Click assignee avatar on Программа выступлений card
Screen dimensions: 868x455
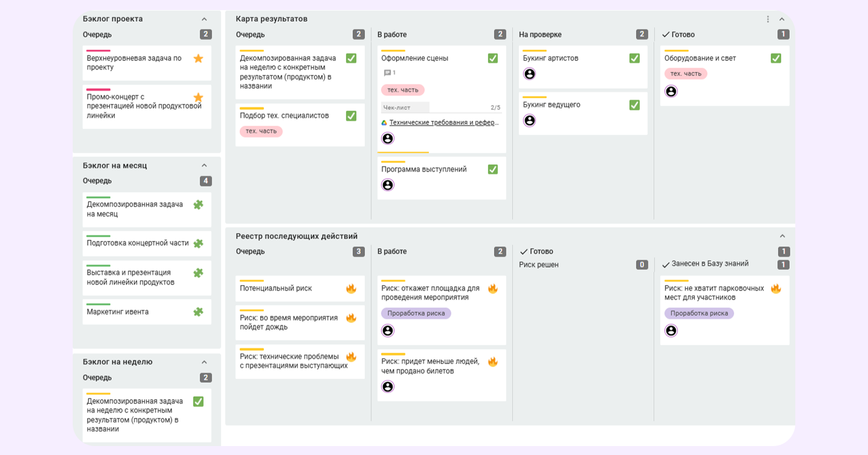(x=388, y=185)
